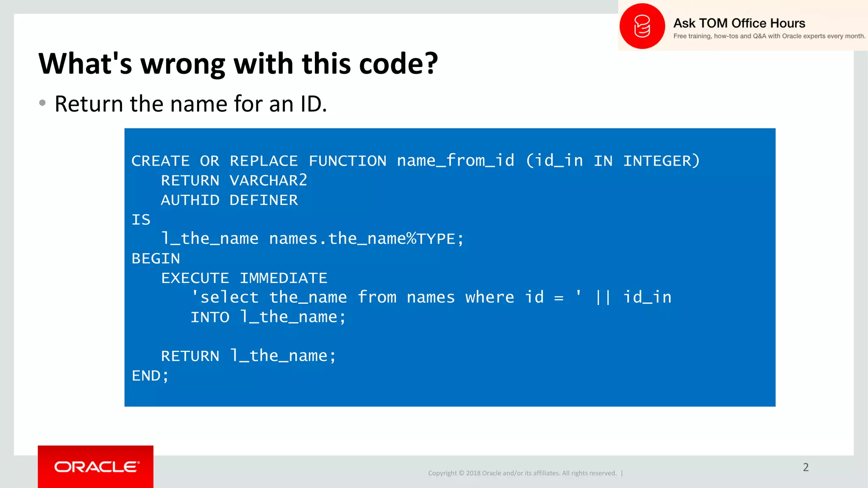
Task: Click the slide title 'What's wrong with this code?'
Action: [x=238, y=64]
